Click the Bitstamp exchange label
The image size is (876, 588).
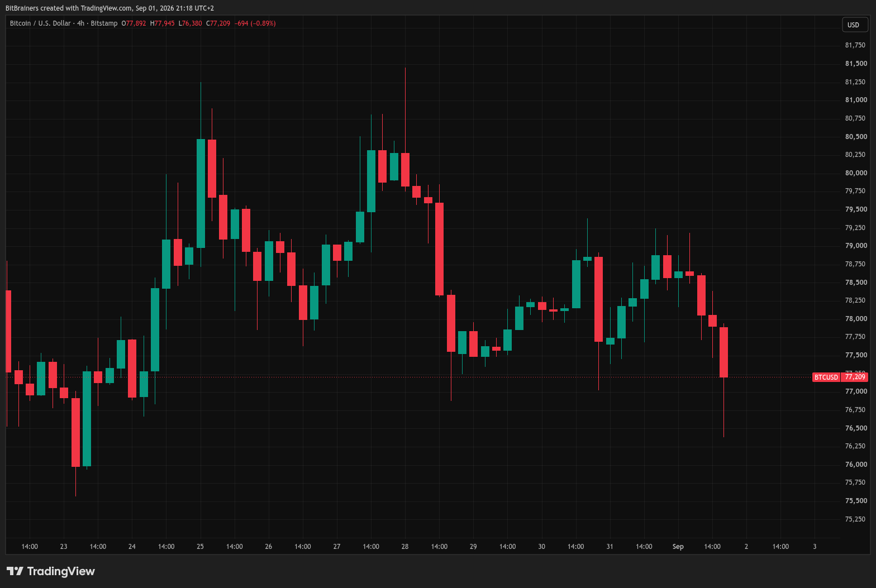104,23
